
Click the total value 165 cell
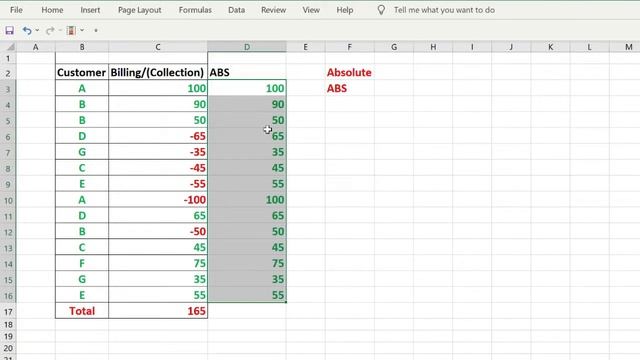tap(158, 311)
